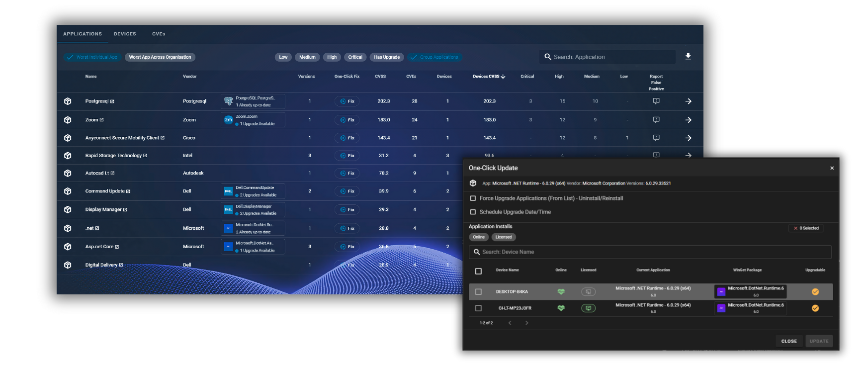Switch to the Devices tab

[x=125, y=34]
